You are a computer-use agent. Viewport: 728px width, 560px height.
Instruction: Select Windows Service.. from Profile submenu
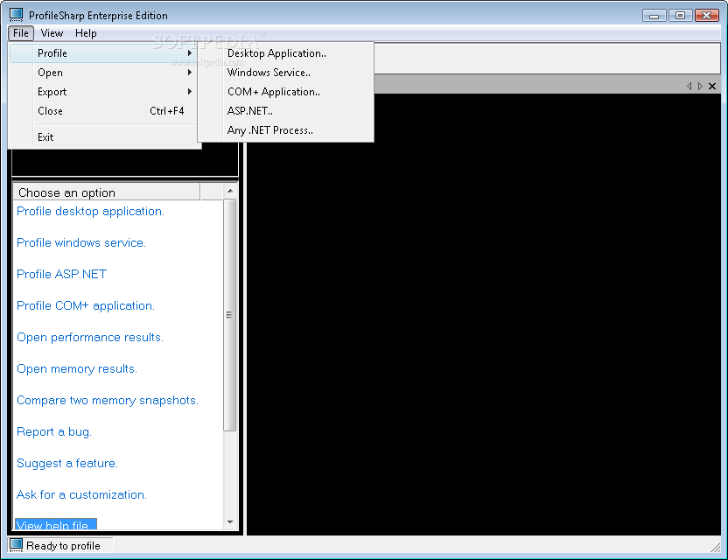[x=285, y=73]
